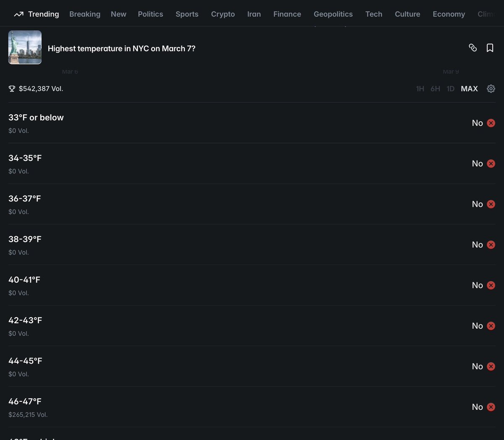Click No result label for 33°F or below

click(477, 123)
